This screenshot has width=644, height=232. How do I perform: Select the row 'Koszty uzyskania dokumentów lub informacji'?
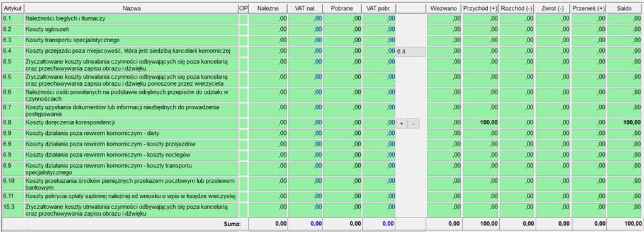pyautogui.click(x=131, y=110)
